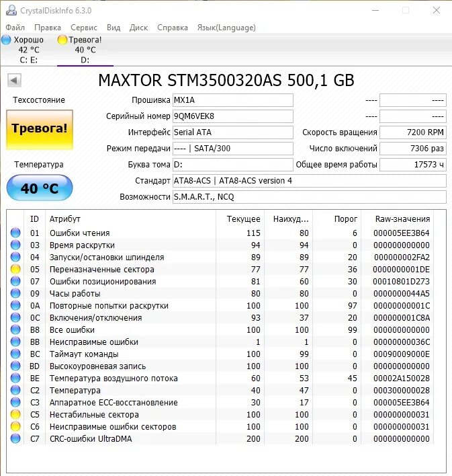Click the serial number field 9QM6VEK8

(233, 116)
